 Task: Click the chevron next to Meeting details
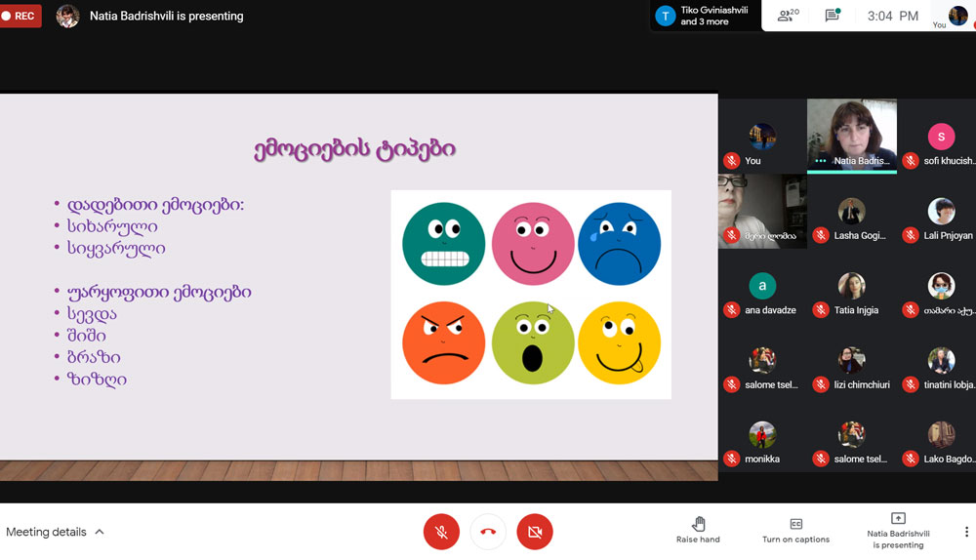100,532
